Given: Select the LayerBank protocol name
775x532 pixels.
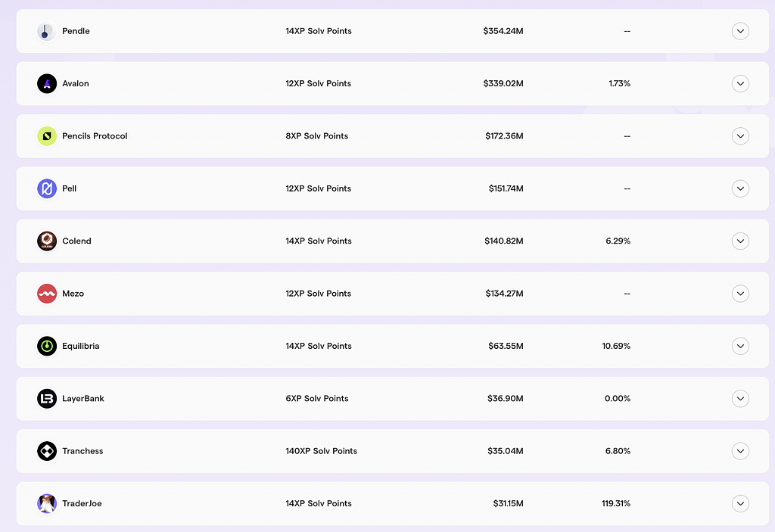Looking at the screenshot, I should pos(83,398).
